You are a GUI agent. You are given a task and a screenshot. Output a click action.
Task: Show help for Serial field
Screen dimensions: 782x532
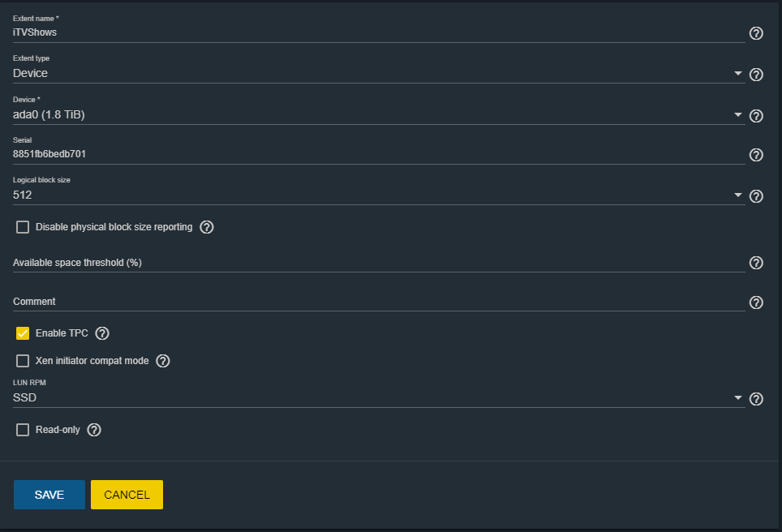[x=756, y=155]
